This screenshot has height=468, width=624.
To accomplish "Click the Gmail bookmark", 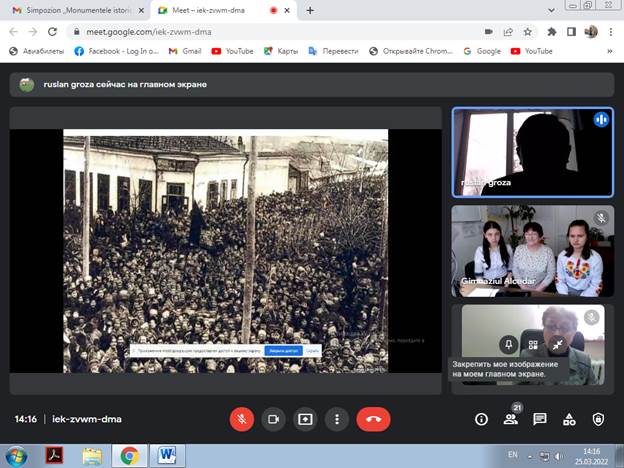I will tap(185, 51).
